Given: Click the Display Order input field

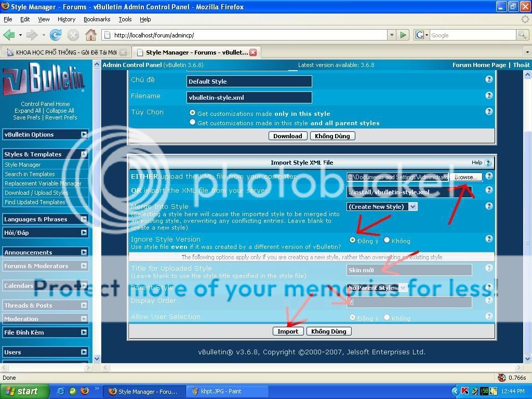Looking at the screenshot, I should 409,302.
